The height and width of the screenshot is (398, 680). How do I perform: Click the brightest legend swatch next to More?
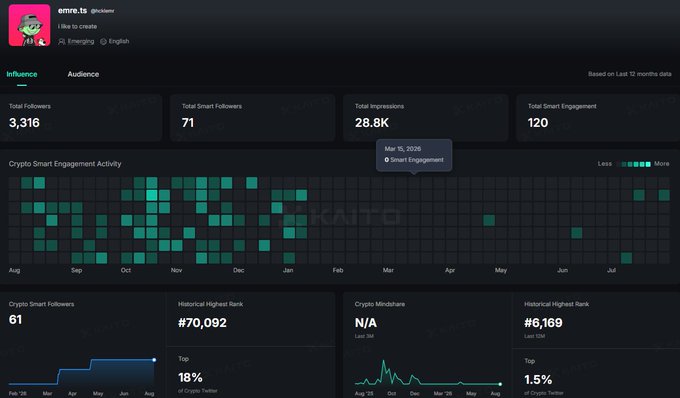pos(648,164)
